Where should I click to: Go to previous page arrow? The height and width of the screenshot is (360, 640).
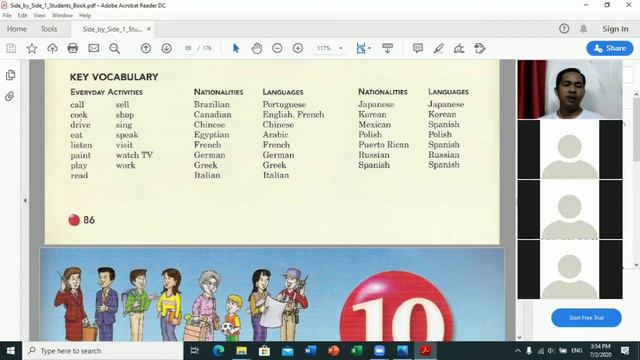(146, 48)
